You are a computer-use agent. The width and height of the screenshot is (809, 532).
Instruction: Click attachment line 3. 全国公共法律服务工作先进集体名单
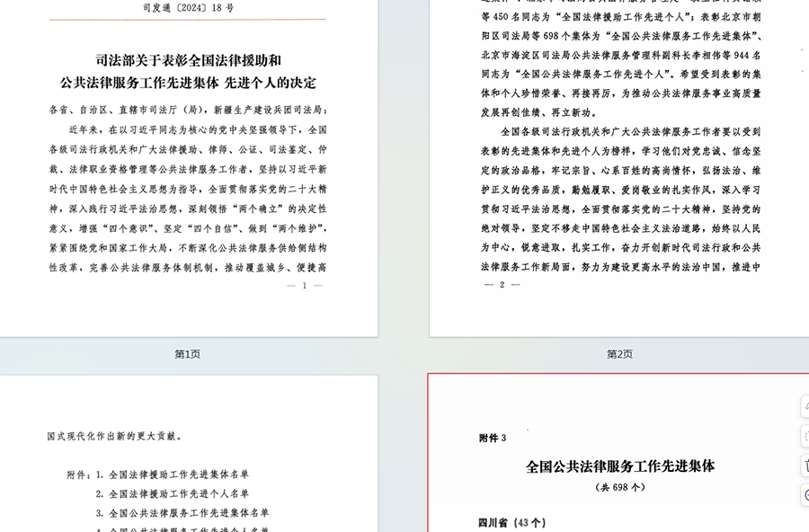click(182, 513)
